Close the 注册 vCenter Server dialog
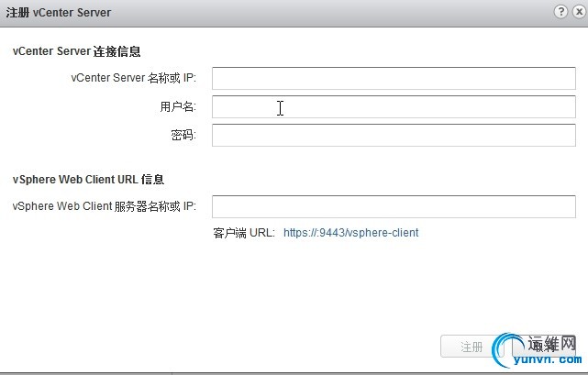The image size is (588, 375). (x=580, y=12)
